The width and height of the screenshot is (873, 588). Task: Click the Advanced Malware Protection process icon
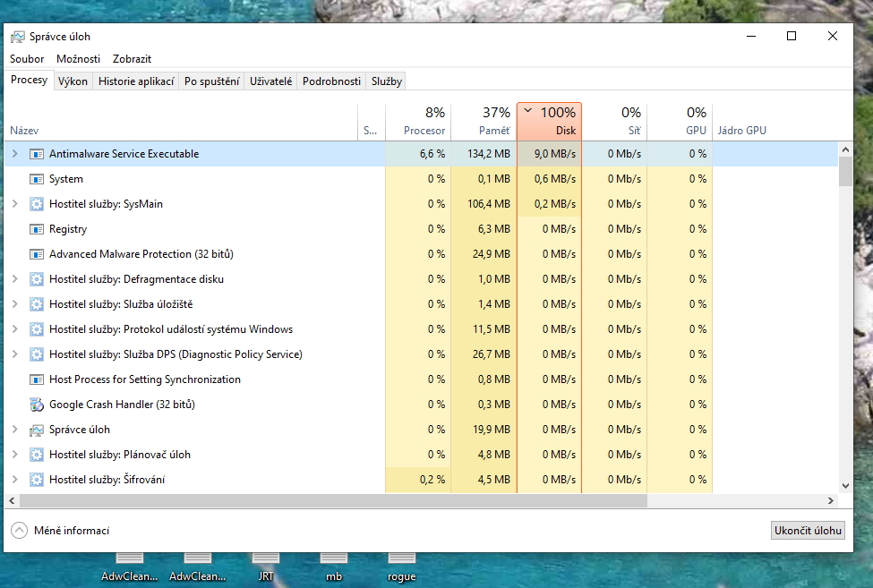click(37, 254)
